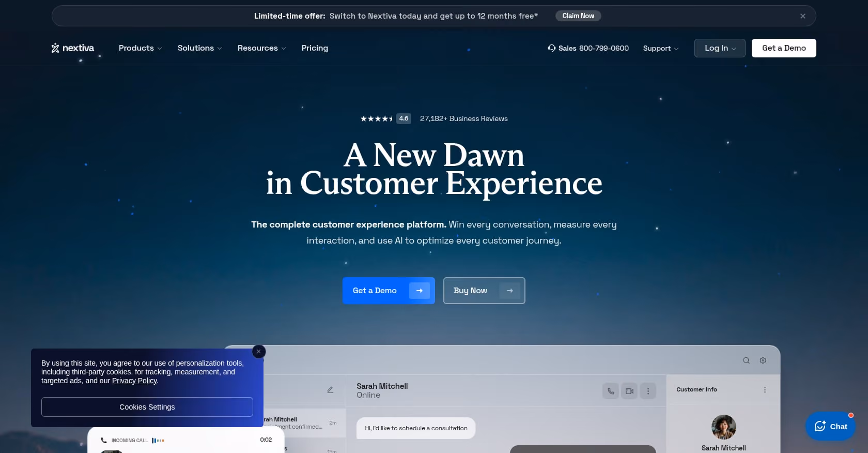This screenshot has height=453, width=868.
Task: Select the Sarah Mitchell conversation list row
Action: click(304, 423)
